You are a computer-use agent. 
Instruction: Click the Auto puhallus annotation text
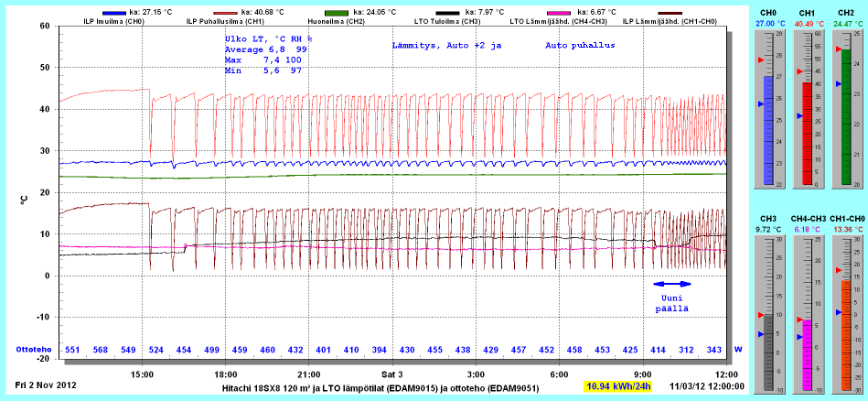(580, 45)
